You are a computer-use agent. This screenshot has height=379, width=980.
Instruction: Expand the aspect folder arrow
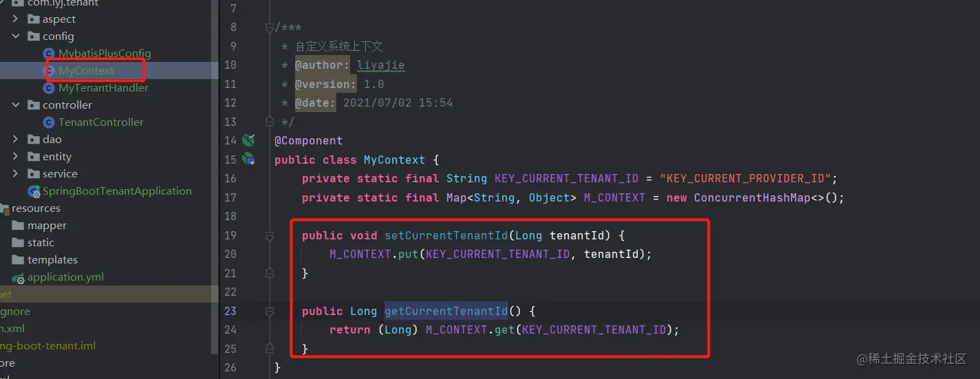click(x=16, y=19)
